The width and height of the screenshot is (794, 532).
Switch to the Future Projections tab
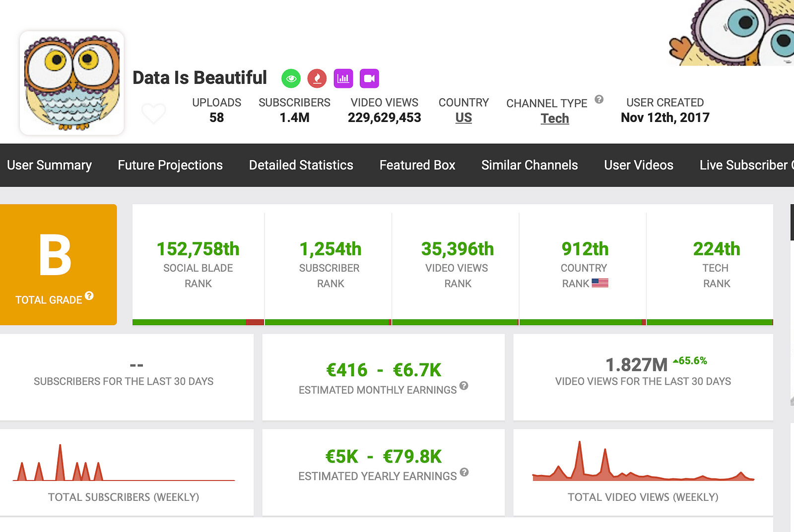pyautogui.click(x=170, y=165)
